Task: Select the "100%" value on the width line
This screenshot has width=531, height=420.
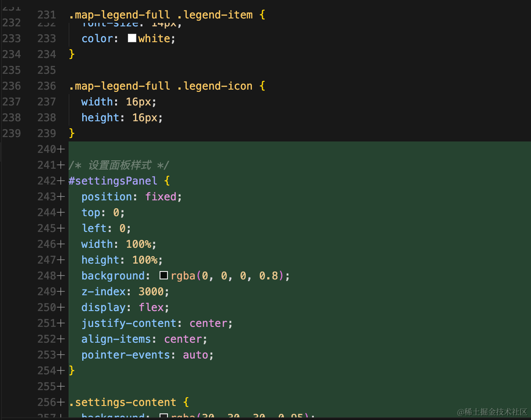Action: tap(138, 244)
